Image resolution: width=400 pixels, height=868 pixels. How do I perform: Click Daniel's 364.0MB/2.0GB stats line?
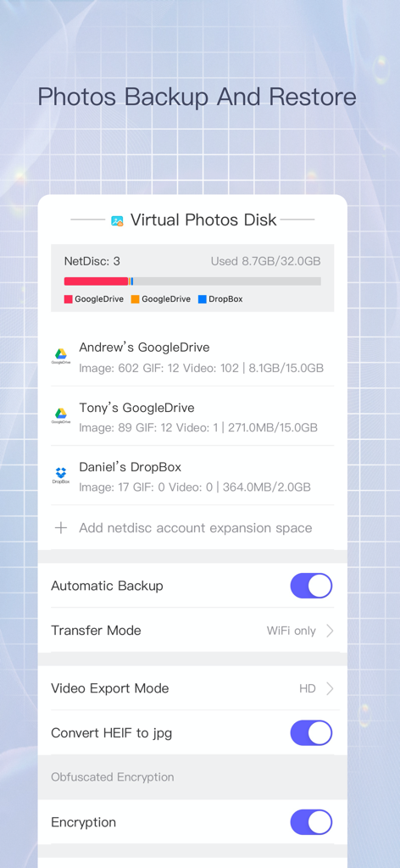pyautogui.click(x=195, y=487)
